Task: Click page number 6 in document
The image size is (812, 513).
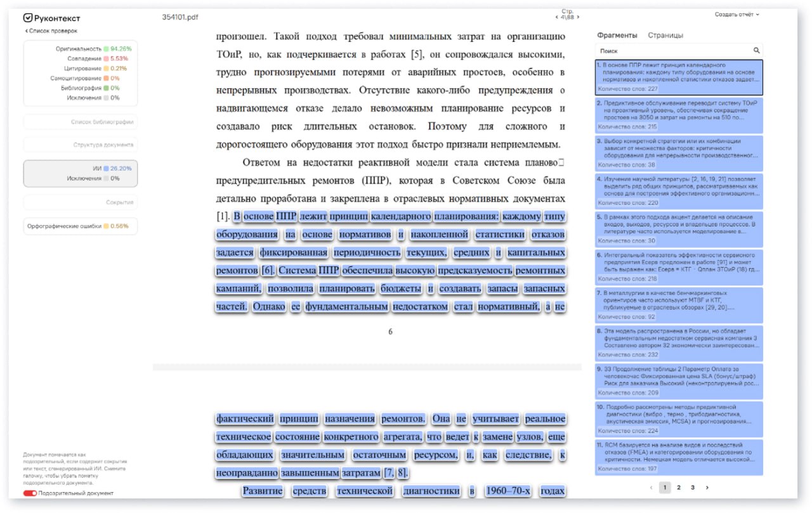Action: pos(390,332)
